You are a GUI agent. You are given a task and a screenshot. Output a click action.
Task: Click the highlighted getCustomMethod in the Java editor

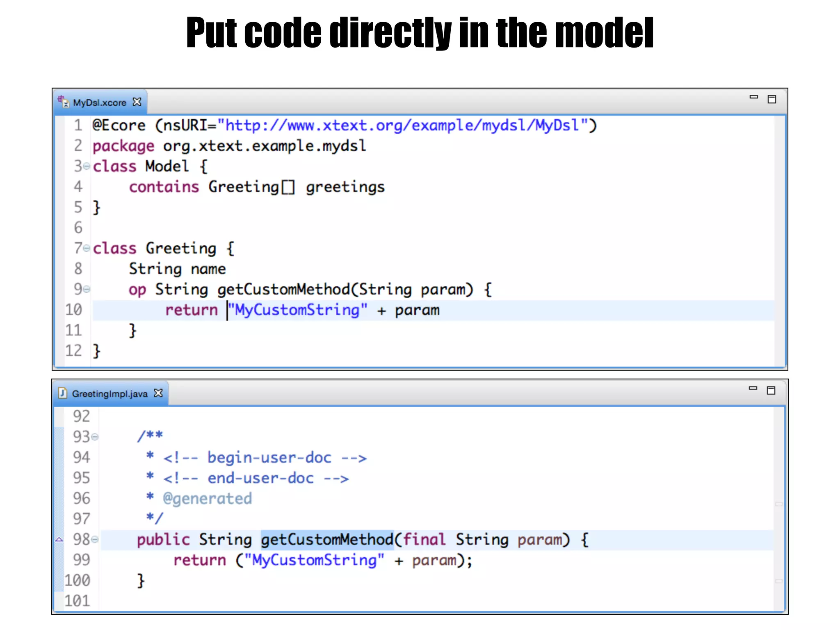327,539
